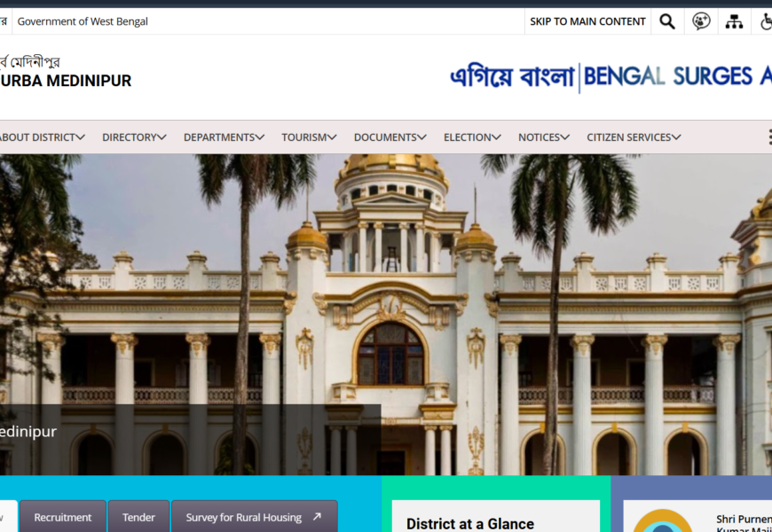
Task: Open the Documents dropdown menu
Action: pos(390,137)
